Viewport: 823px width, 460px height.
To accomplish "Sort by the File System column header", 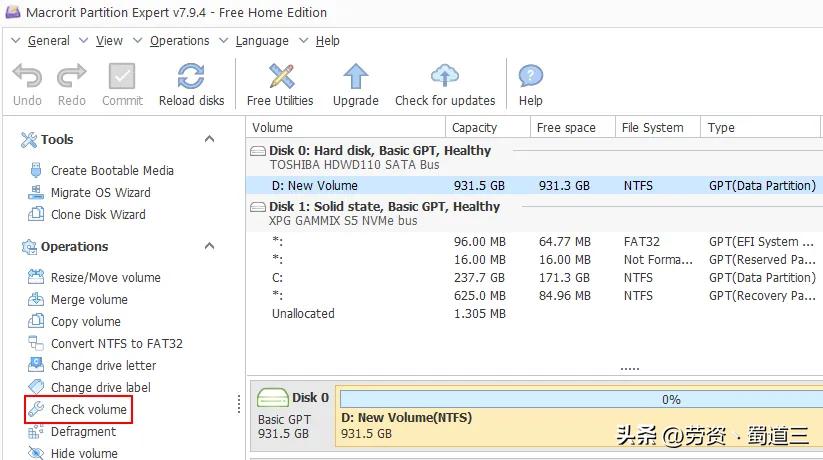I will pos(658,128).
